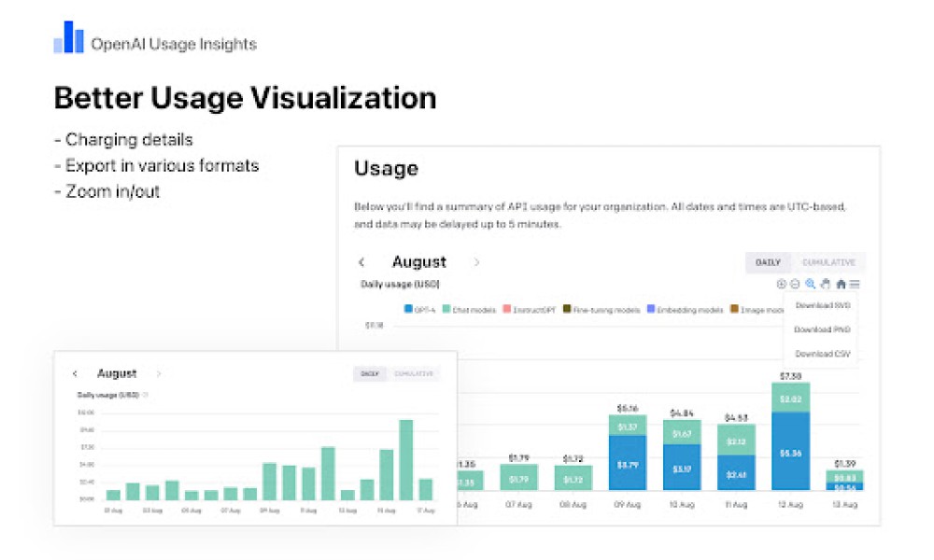Screen dimensions: 934x560
Task: Switch to DAILY view in the large Usage panel
Action: tap(768, 262)
